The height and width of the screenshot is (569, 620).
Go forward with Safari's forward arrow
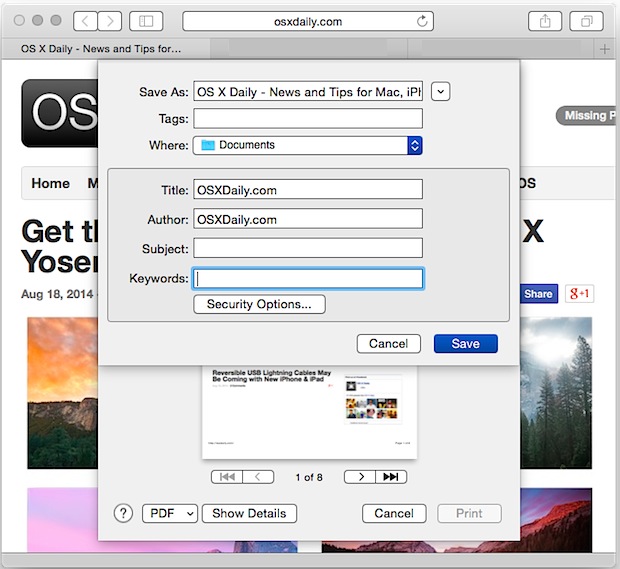pyautogui.click(x=110, y=21)
